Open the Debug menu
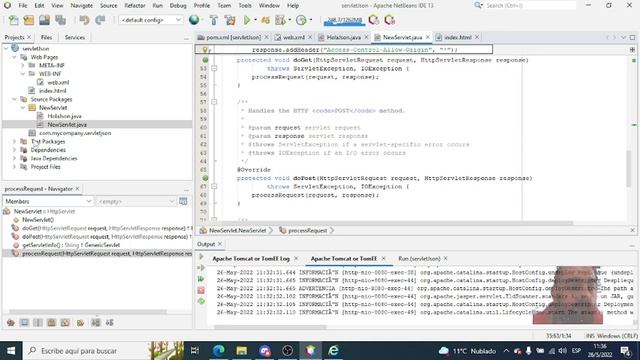Viewport: 640px width, 360px height. click(x=178, y=6)
